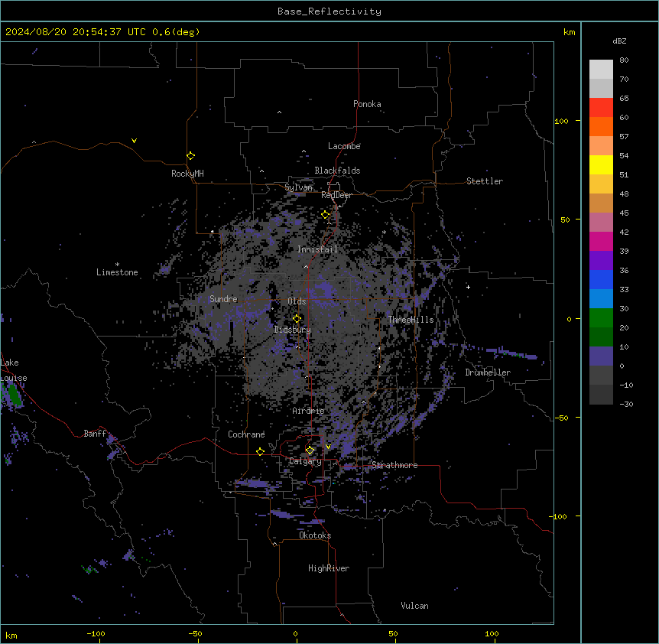Image resolution: width=659 pixels, height=644 pixels.
Task: Select the Okotoks label
Action: pos(315,535)
